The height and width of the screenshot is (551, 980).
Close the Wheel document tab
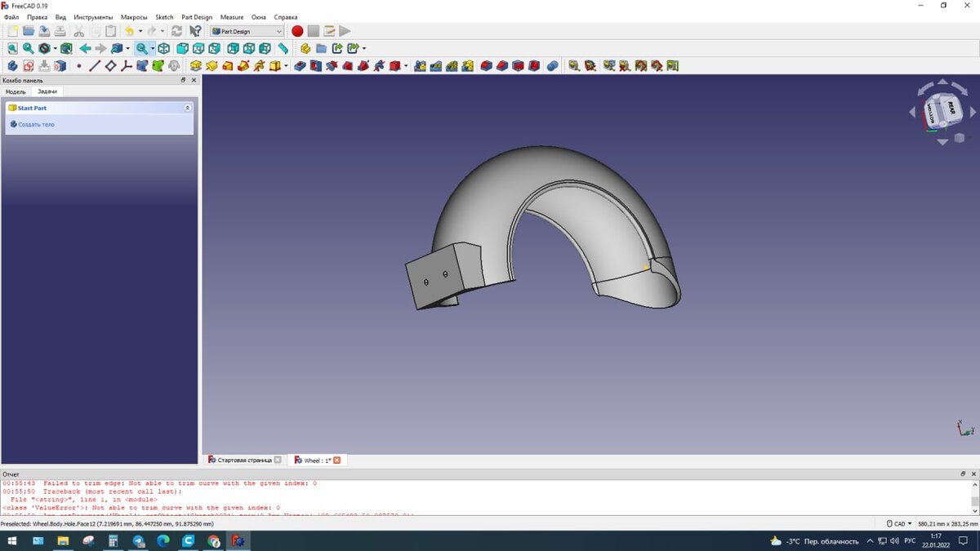tap(336, 460)
